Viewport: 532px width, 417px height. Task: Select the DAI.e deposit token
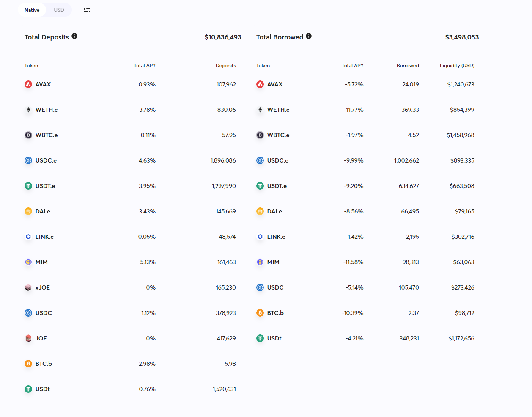tap(43, 211)
